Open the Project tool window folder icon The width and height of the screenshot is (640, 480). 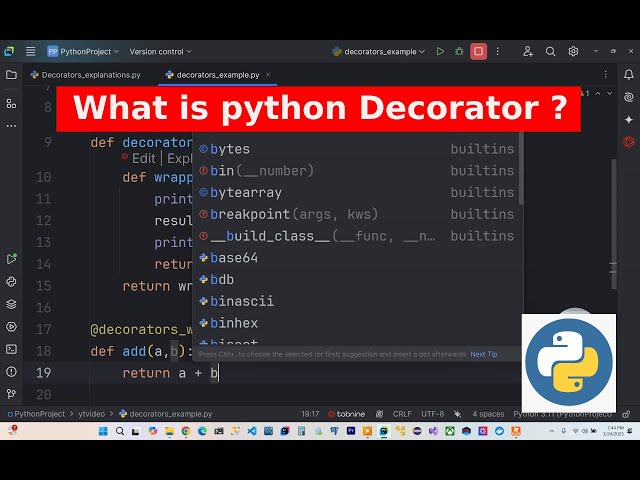pyautogui.click(x=11, y=75)
